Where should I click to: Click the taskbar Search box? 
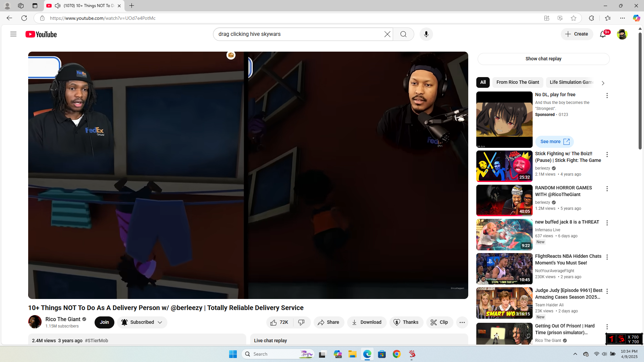pos(278,354)
